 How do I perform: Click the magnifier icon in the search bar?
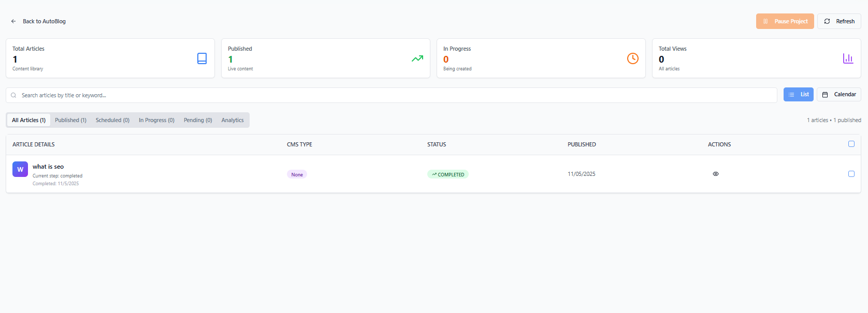(x=13, y=95)
